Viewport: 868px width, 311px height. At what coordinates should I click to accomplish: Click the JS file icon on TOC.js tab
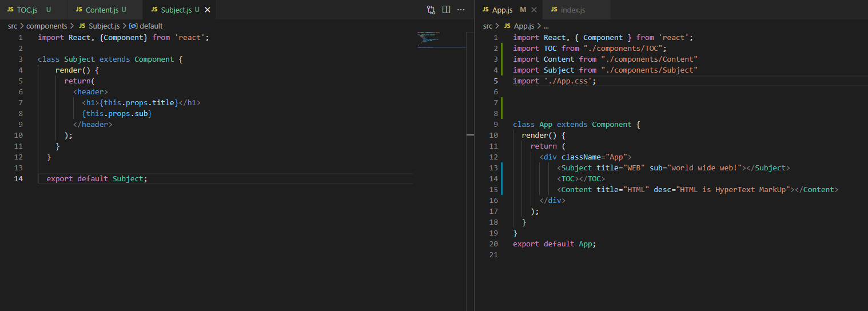point(10,10)
